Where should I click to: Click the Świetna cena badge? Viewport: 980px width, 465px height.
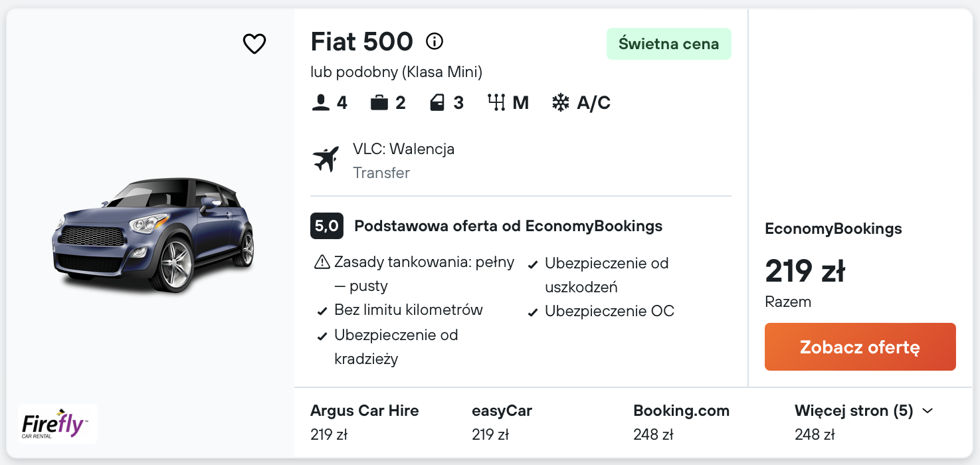[668, 44]
